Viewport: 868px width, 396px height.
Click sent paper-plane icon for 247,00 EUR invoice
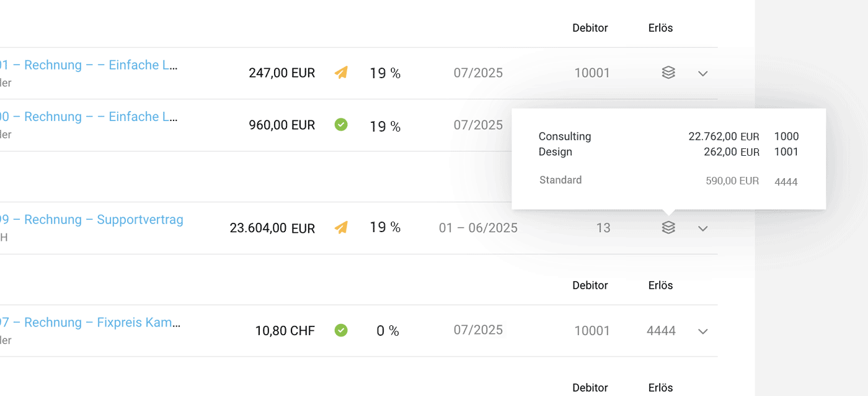click(341, 73)
